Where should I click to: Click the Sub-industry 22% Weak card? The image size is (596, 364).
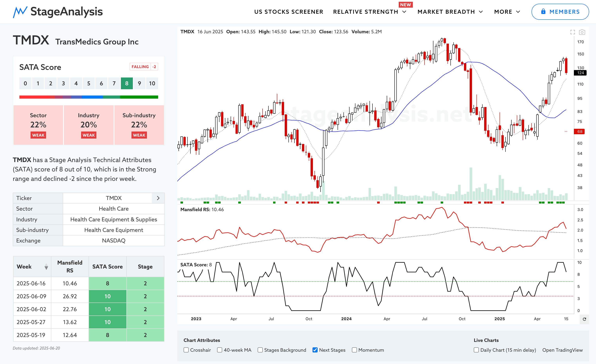(139, 125)
